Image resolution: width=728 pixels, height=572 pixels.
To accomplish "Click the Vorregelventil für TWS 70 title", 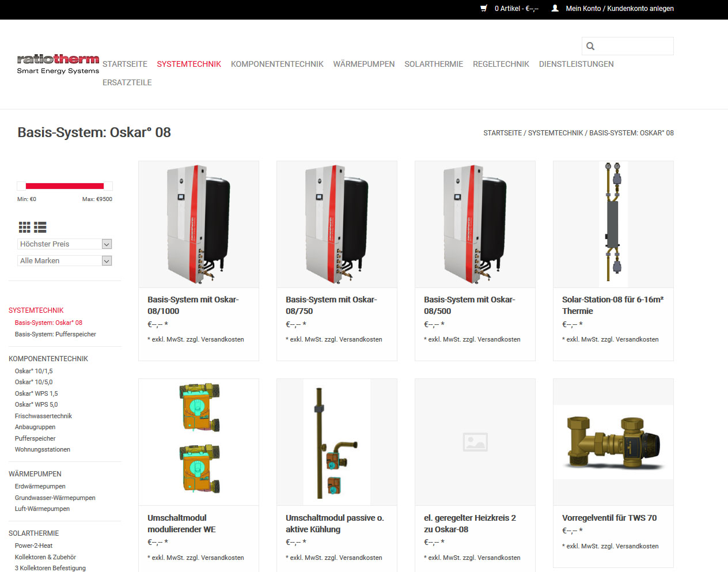I will point(609,518).
